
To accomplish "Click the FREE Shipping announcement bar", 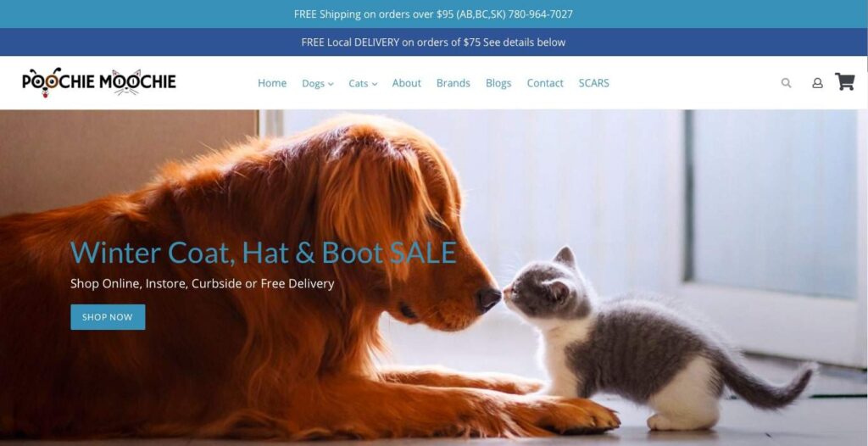I will pyautogui.click(x=433, y=14).
